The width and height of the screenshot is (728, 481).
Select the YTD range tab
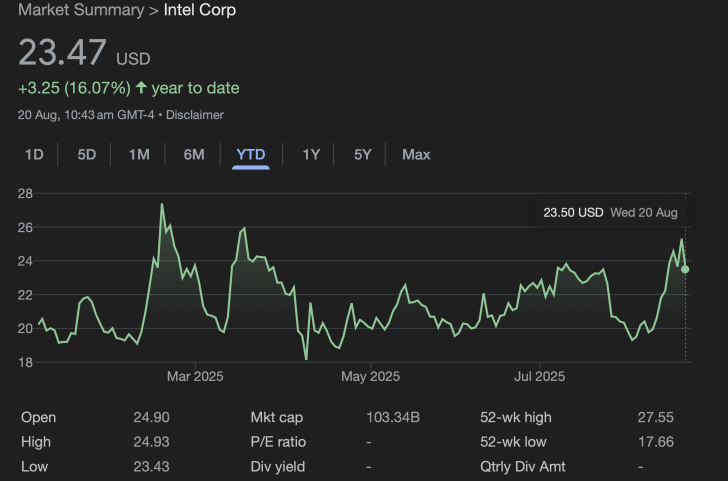[251, 154]
